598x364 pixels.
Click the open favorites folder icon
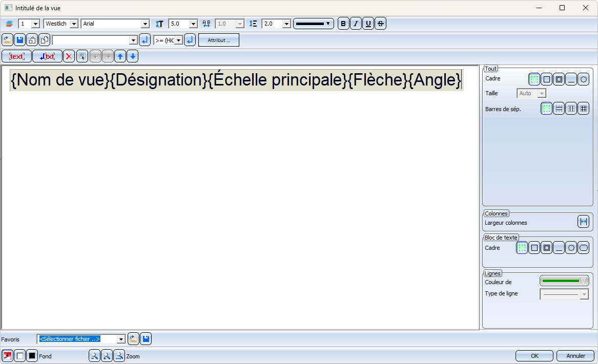tap(133, 338)
